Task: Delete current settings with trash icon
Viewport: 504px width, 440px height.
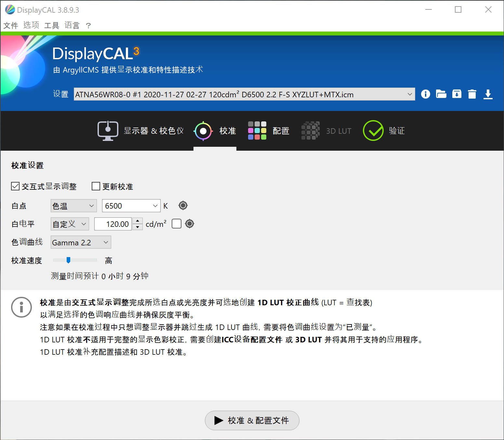Action: (x=472, y=94)
